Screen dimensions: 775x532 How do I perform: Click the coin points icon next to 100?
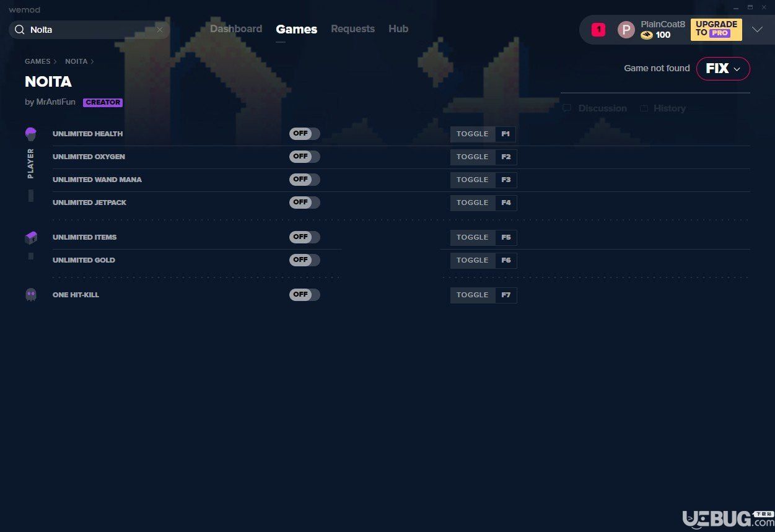coord(647,35)
